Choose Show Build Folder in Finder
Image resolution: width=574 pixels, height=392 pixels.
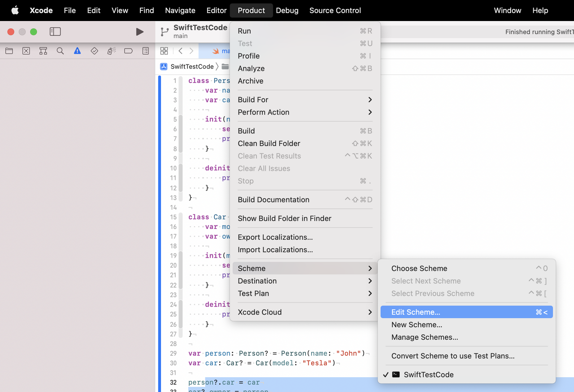(305, 219)
